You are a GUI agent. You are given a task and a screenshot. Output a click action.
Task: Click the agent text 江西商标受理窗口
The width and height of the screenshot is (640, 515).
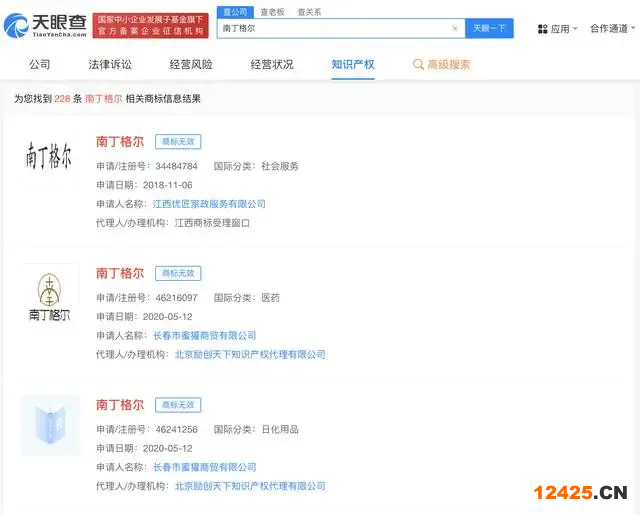click(x=212, y=223)
